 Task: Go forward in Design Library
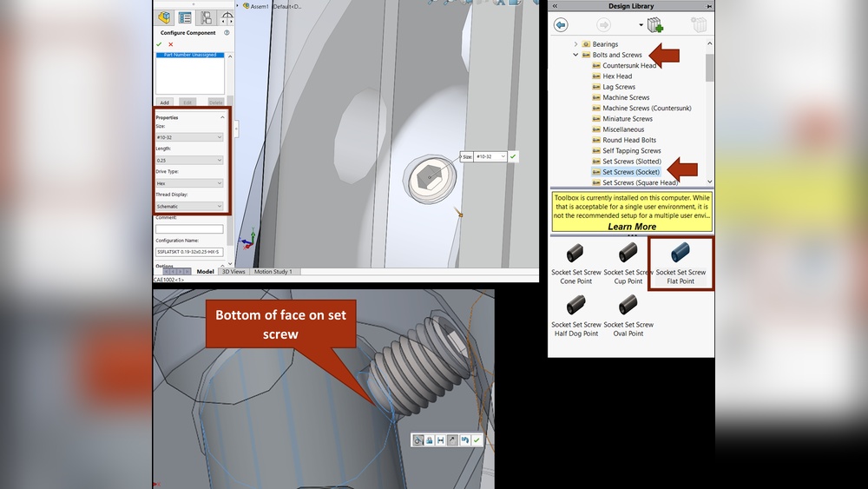tap(603, 25)
